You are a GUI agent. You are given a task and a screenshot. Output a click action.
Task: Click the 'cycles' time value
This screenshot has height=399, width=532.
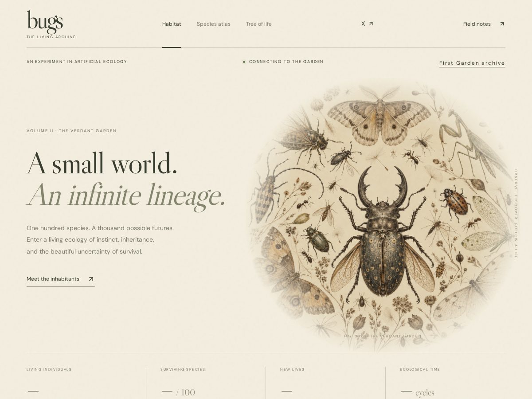click(425, 393)
